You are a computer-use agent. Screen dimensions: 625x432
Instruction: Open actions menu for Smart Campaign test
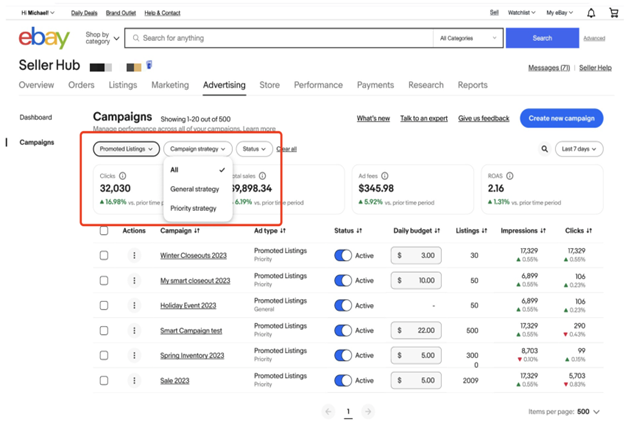[x=134, y=330]
